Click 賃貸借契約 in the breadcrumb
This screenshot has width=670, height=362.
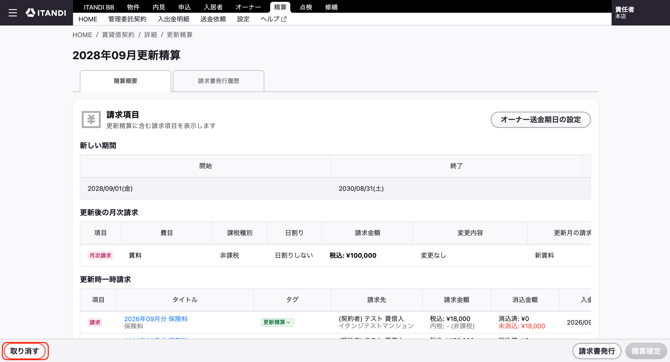118,35
